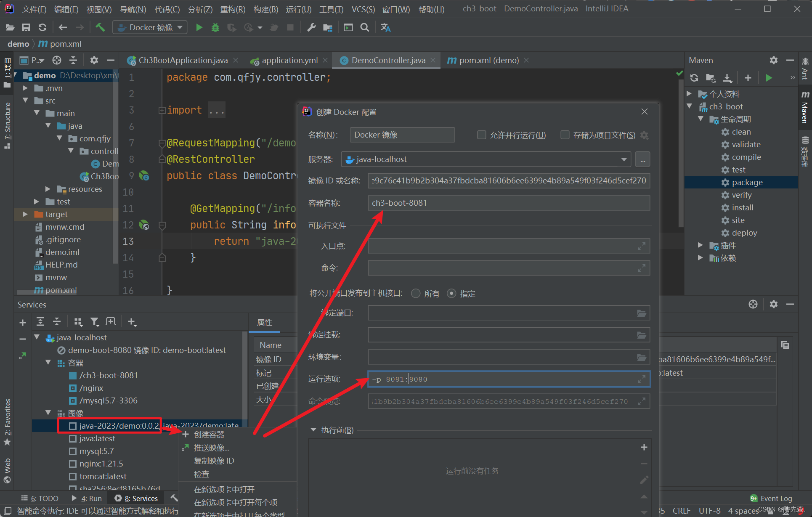
Task: Click Project panel gear icon
Action: click(94, 60)
